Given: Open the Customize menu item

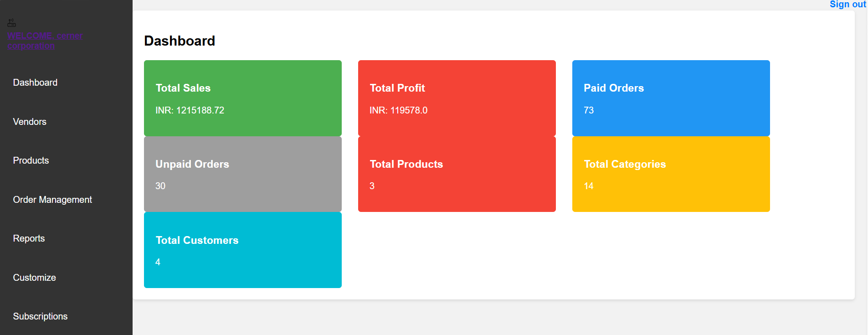Looking at the screenshot, I should click(34, 278).
